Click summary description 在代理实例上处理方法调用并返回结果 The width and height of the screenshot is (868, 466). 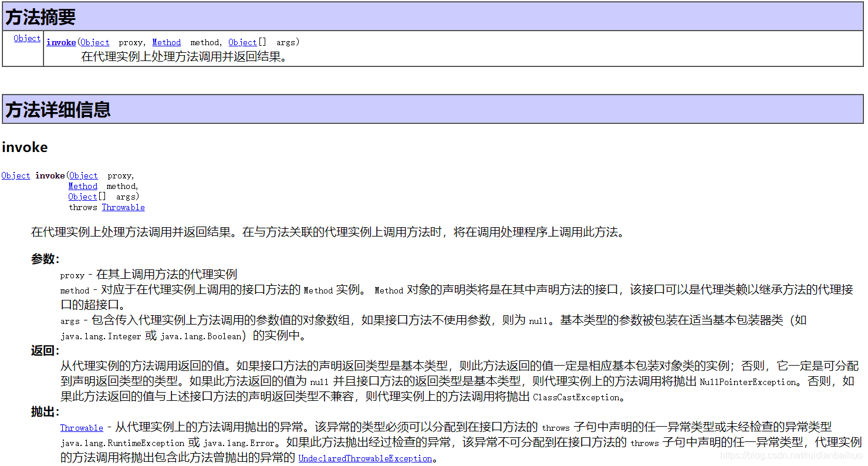click(x=184, y=57)
